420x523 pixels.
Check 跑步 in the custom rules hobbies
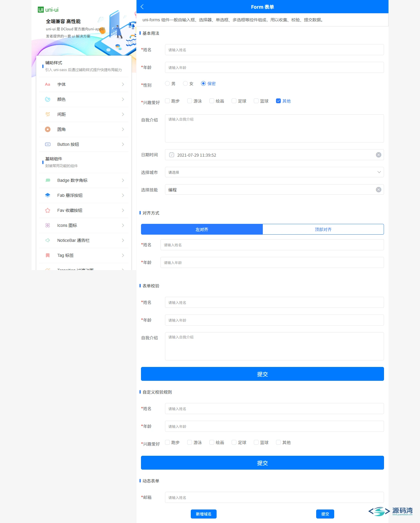[167, 442]
